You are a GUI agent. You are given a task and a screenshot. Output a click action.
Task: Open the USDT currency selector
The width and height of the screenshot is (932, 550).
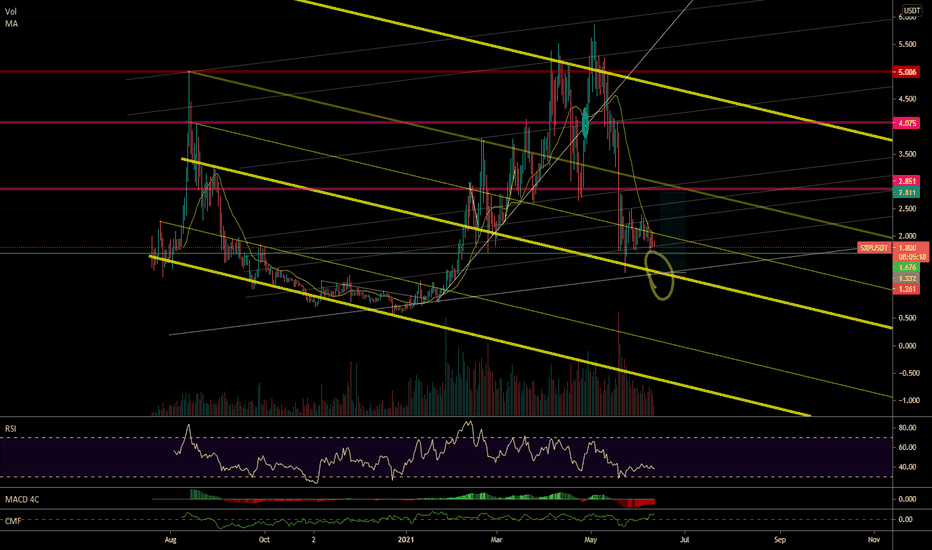912,11
